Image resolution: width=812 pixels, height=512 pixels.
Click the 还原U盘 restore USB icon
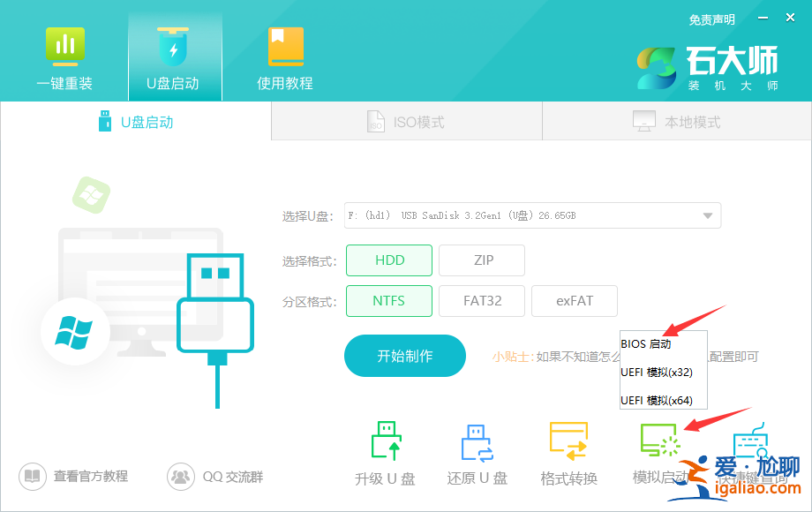click(477, 450)
